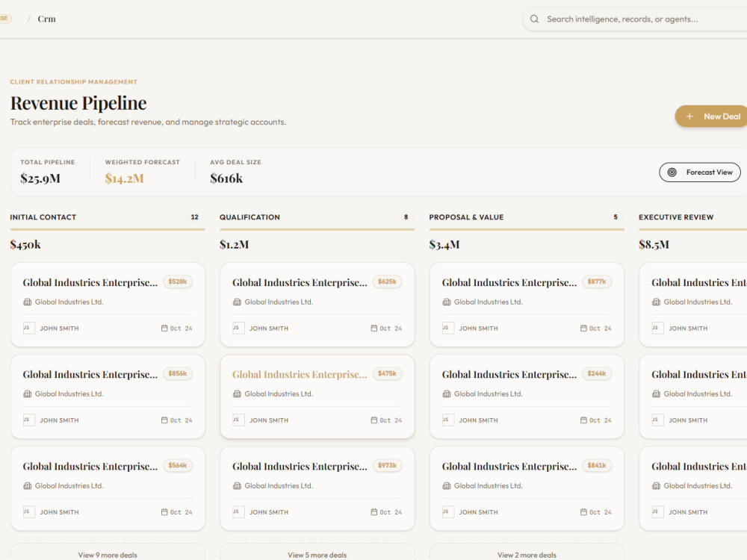Click the Revenue Pipeline heading
This screenshot has height=560, width=747.
[78, 103]
